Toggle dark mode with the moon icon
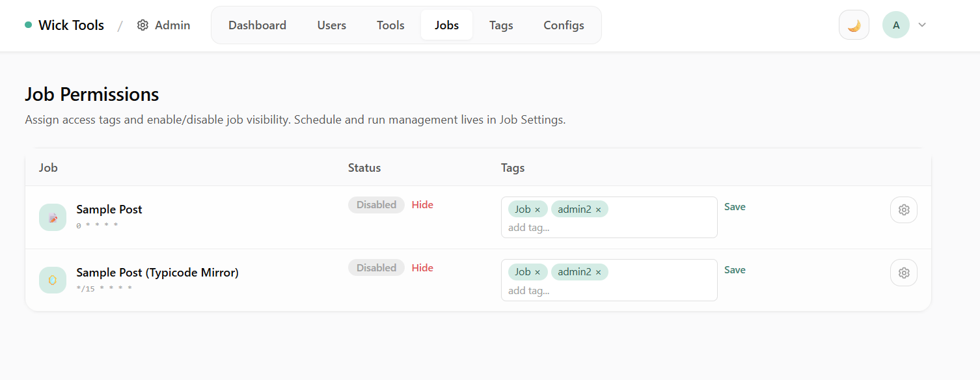980x380 pixels. click(854, 25)
